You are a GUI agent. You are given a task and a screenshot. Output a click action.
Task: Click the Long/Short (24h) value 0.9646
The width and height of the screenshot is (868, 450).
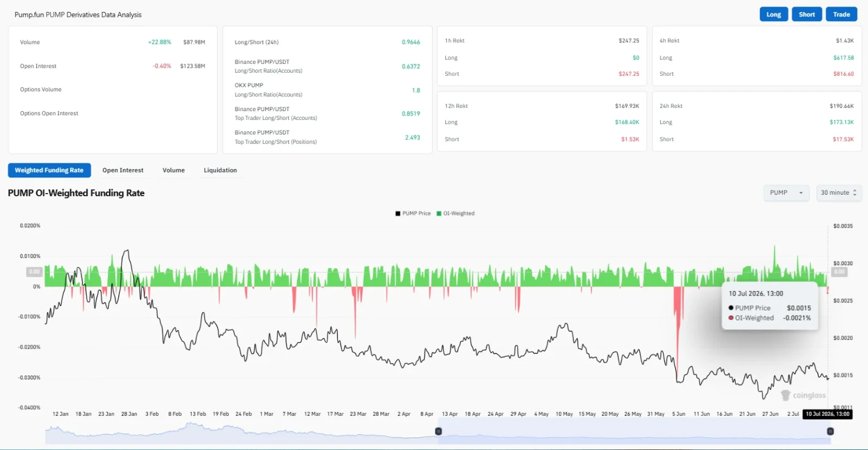pyautogui.click(x=411, y=42)
